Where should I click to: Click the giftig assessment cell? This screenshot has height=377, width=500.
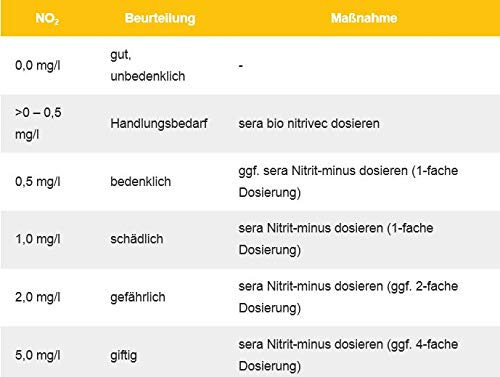pos(123,355)
